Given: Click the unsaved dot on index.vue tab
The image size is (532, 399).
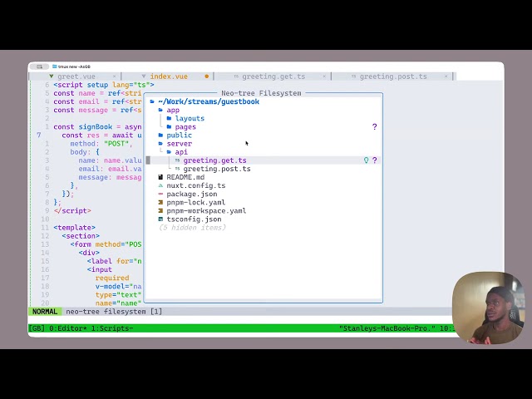Looking at the screenshot, I should click(207, 76).
